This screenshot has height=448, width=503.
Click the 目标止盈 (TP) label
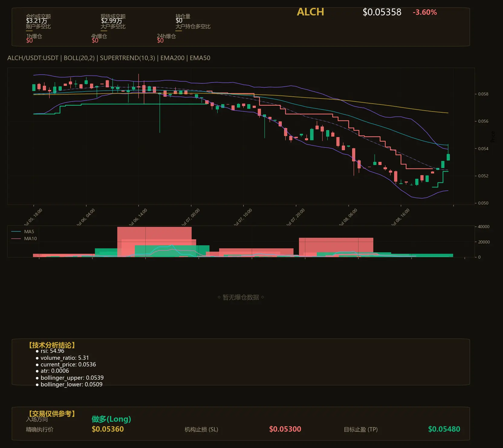click(361, 430)
